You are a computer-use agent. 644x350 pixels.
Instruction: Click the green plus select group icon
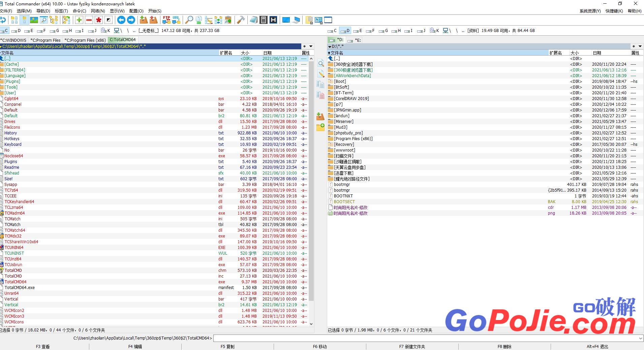pyautogui.click(x=79, y=20)
